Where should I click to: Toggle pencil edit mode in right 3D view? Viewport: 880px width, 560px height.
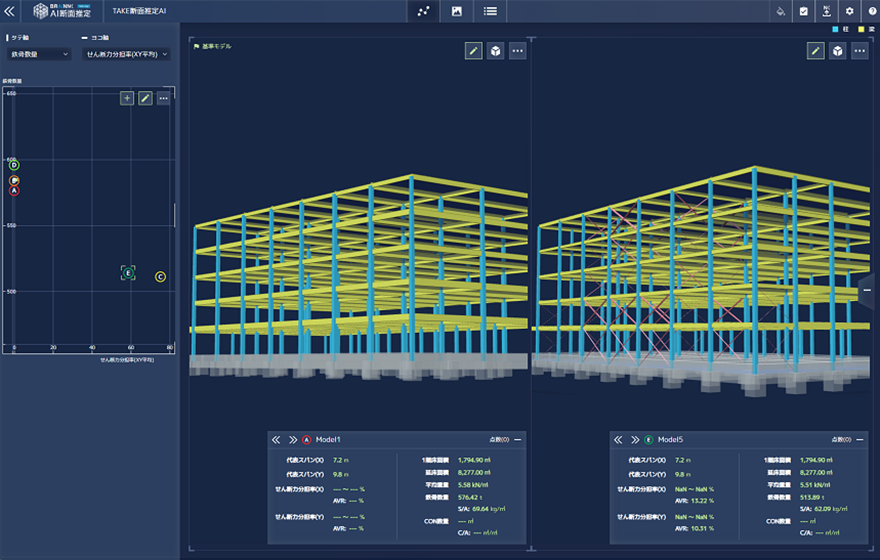816,50
